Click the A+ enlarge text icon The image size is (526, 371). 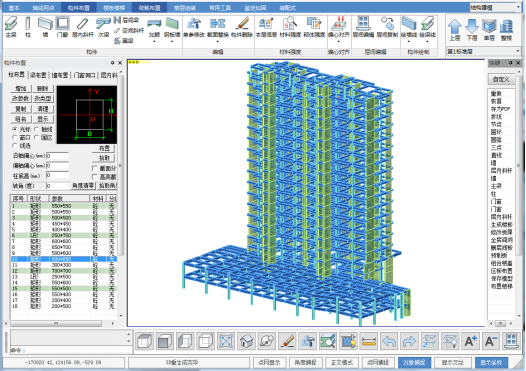pyautogui.click(x=470, y=341)
